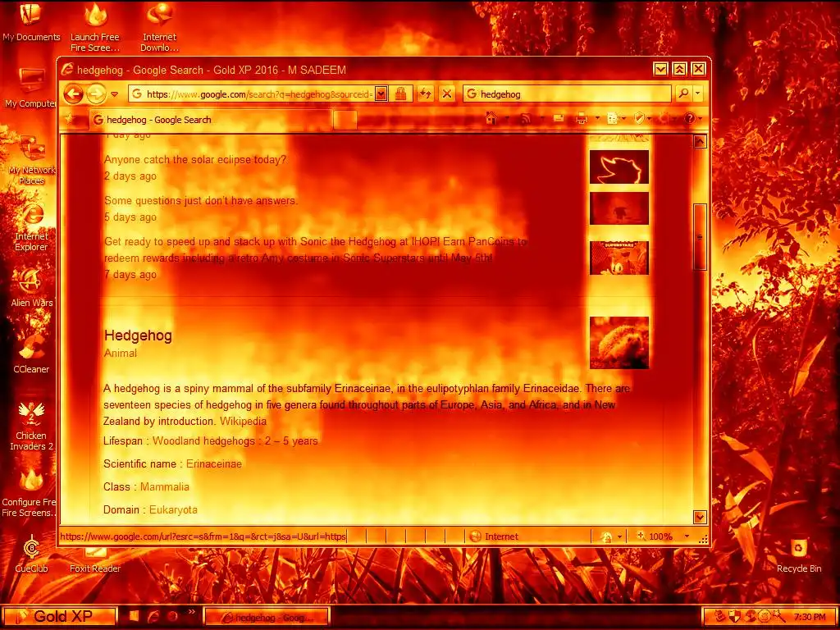The image size is (840, 630).
Task: Click the scroll-up arrow of page scrollbar
Action: [x=701, y=141]
